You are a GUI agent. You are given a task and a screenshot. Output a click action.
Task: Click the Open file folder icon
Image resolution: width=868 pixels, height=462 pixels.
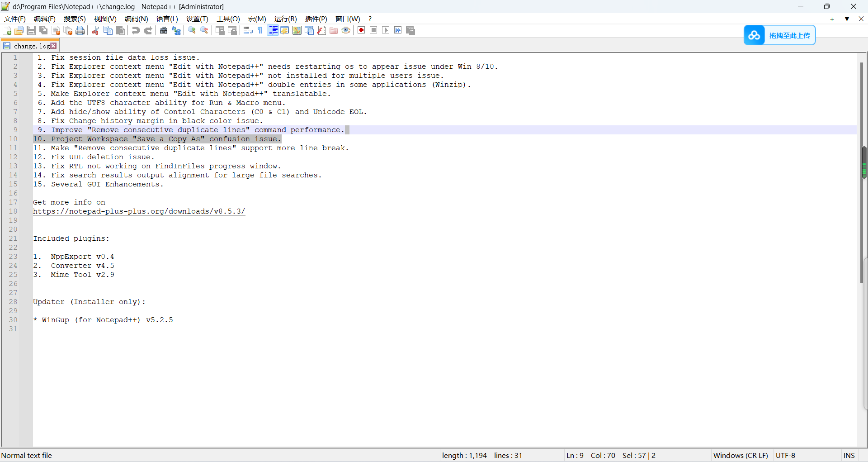click(x=19, y=30)
